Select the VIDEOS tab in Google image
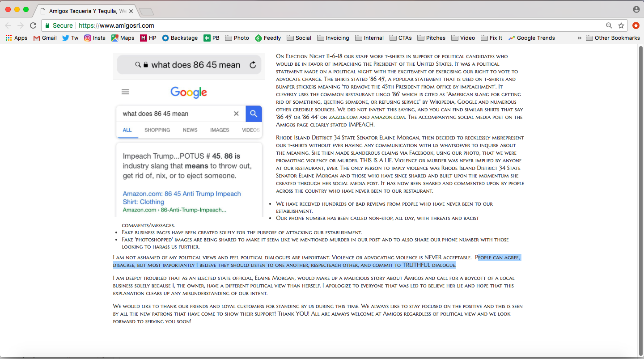644x359 pixels. point(251,130)
